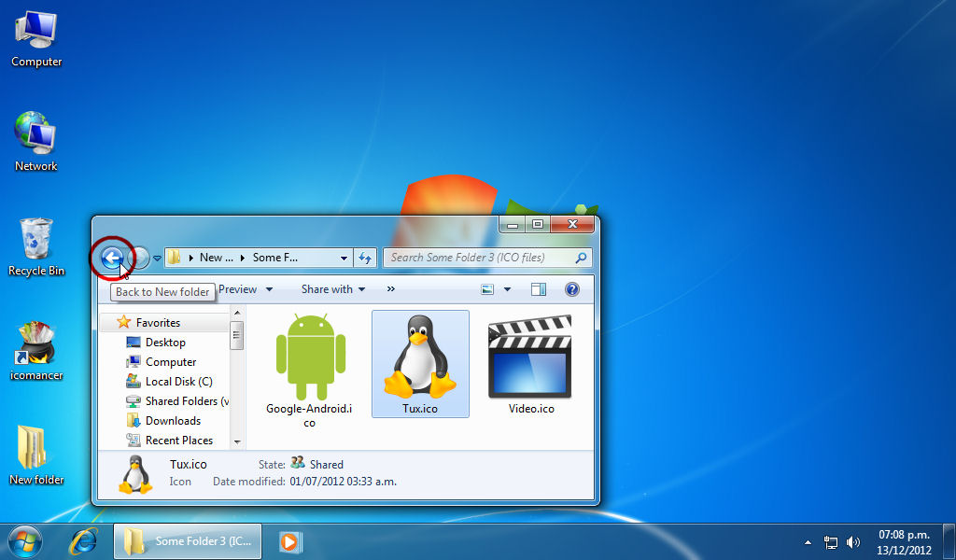The width and height of the screenshot is (956, 560).
Task: Select the 'New ...' breadcrumb segment
Action: pyautogui.click(x=216, y=258)
